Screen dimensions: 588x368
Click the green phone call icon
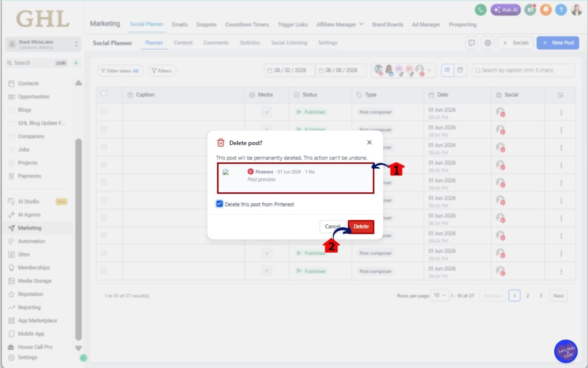click(481, 9)
